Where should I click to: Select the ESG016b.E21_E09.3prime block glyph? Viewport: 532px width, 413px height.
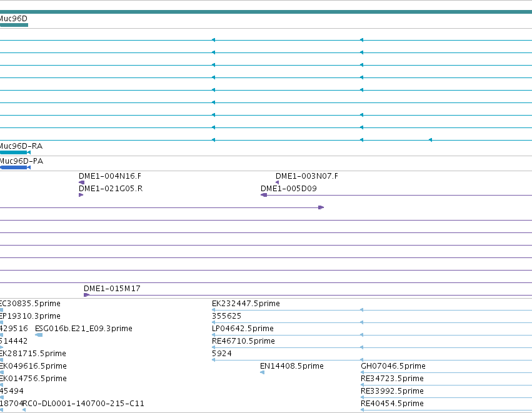coord(39,335)
